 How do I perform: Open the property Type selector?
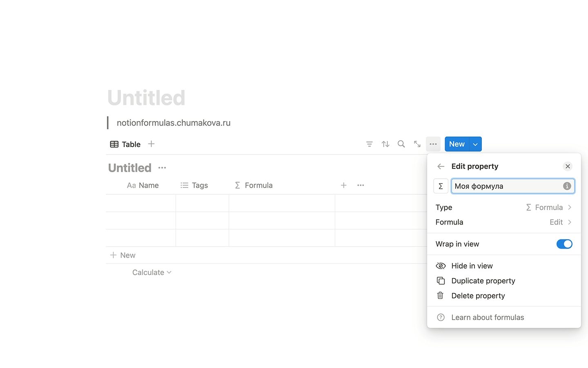click(504, 207)
